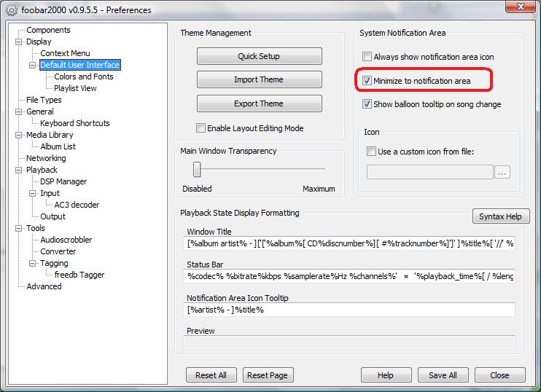The height and width of the screenshot is (392, 541).
Task: Click the foobar2000 gear icon in title bar
Action: (12, 10)
